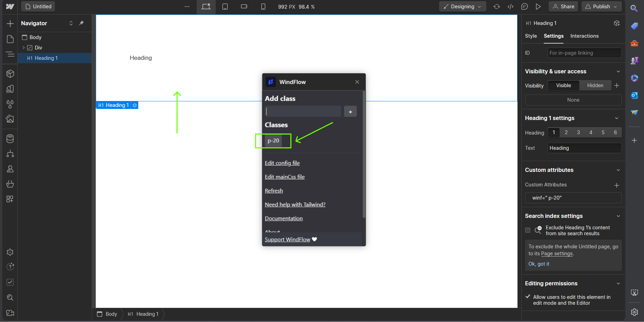This screenshot has width=644, height=322.
Task: Open the Components cube icon
Action: click(x=10, y=74)
